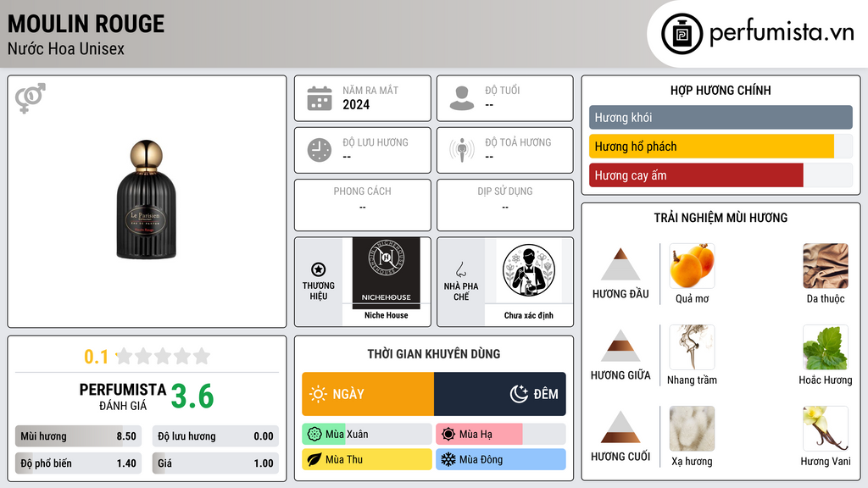This screenshot has width=868, height=488.
Task: Click the Phong cách card
Action: tap(363, 205)
